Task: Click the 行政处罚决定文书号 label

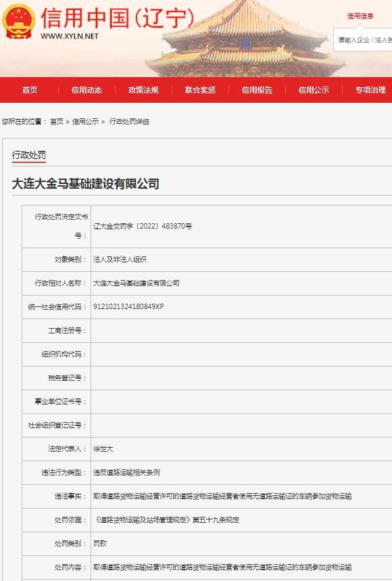Action: pyautogui.click(x=62, y=226)
